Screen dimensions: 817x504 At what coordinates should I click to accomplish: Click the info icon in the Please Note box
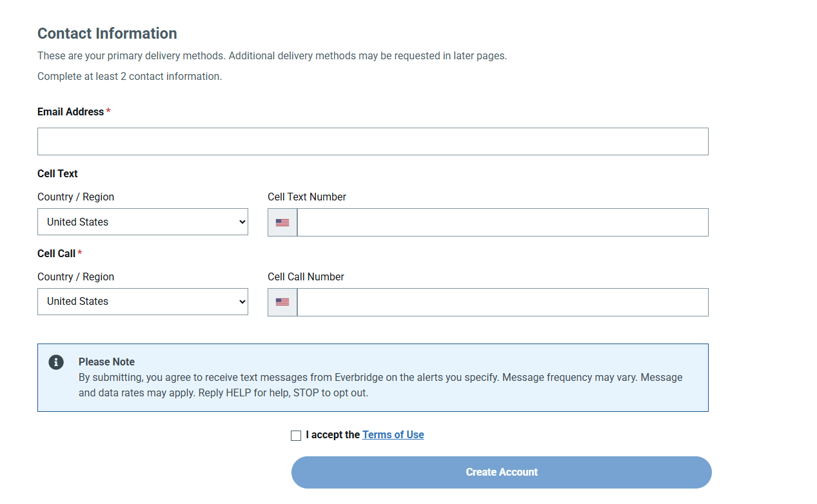55,362
